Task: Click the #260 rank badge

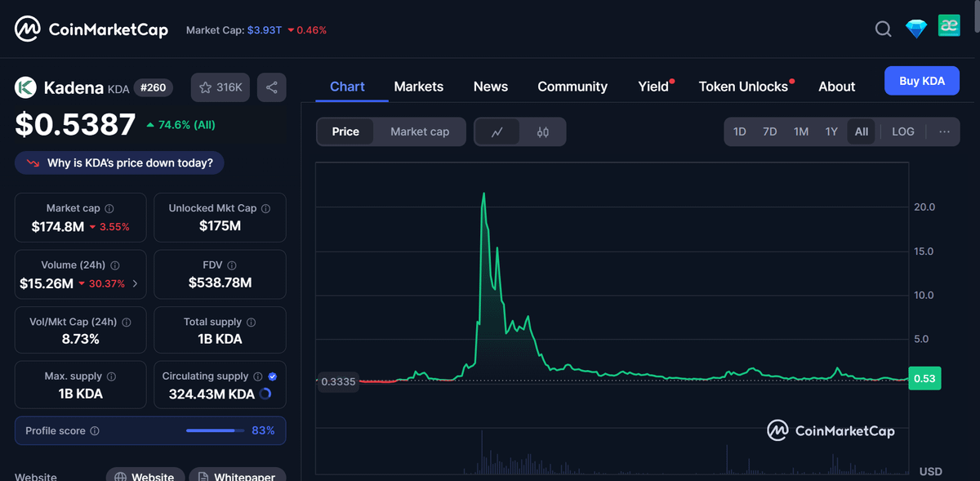Action: coord(153,87)
